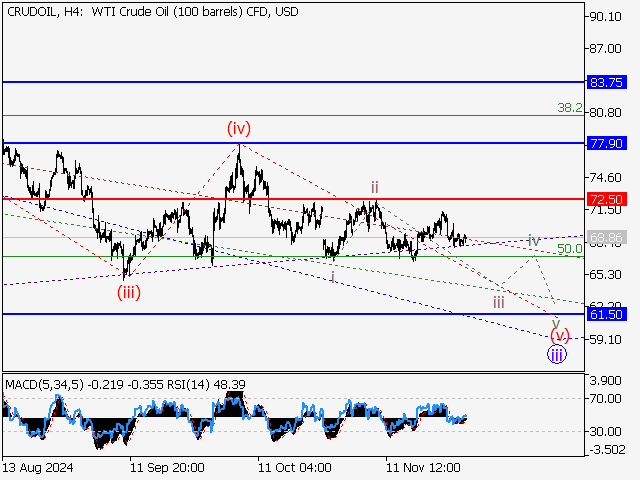Click the red 72.50 price level tag

[x=608, y=200]
